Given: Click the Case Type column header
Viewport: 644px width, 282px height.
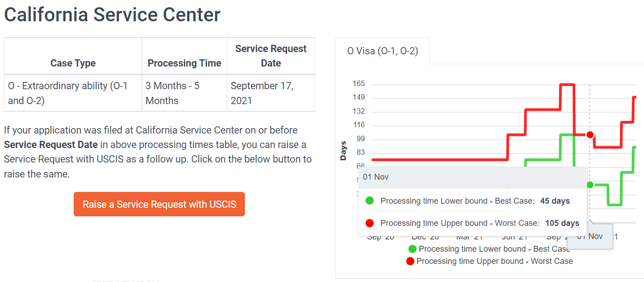Looking at the screenshot, I should (73, 63).
